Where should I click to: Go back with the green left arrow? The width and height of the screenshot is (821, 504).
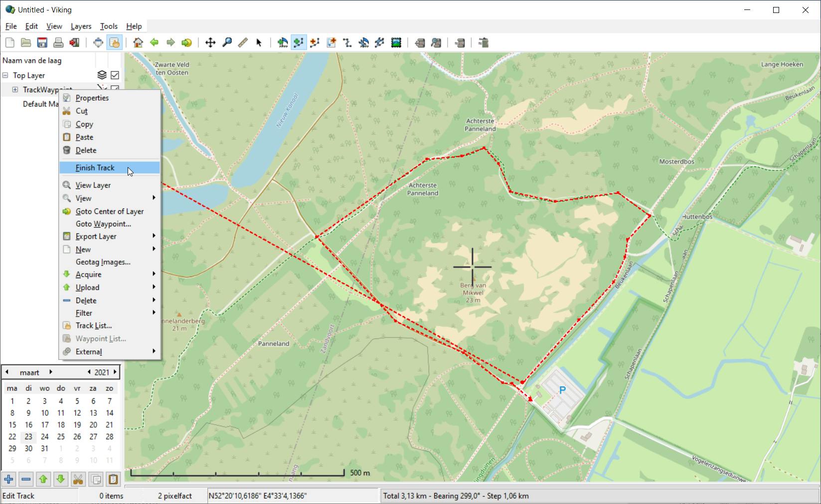155,43
